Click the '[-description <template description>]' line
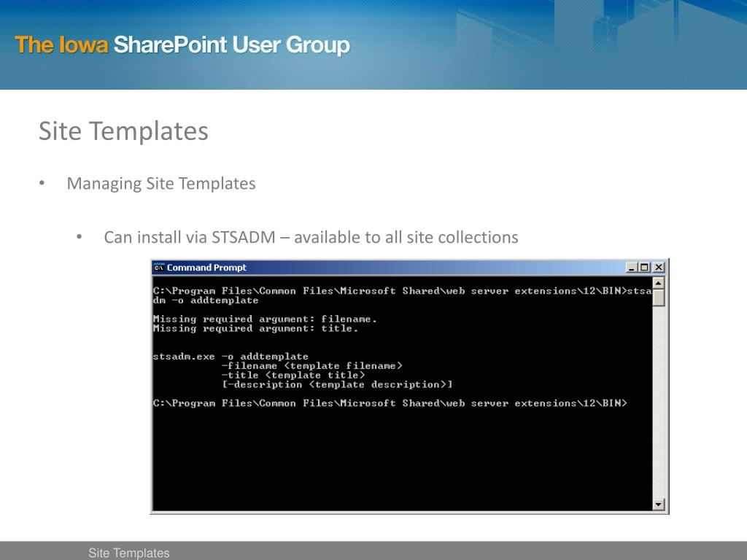Image resolution: width=747 pixels, height=560 pixels. point(337,385)
